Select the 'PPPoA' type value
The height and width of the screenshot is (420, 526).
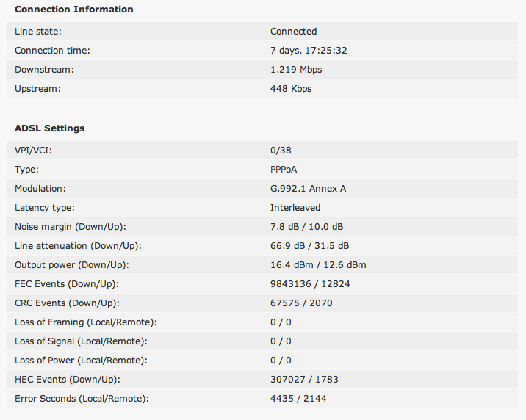tap(284, 170)
